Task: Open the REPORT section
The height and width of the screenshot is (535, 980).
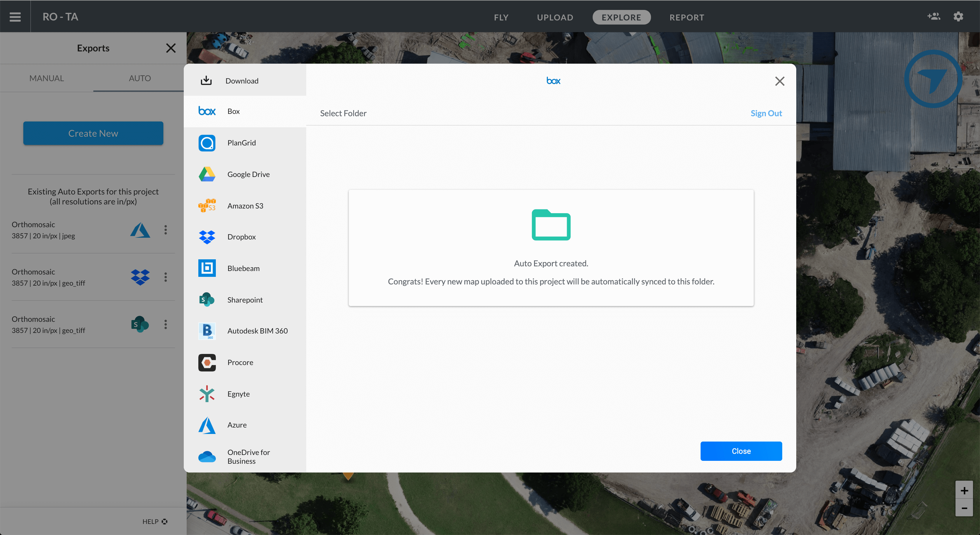Action: (687, 18)
